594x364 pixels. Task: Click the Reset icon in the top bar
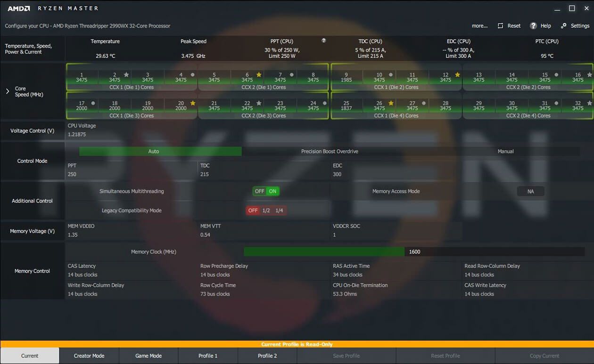501,26
